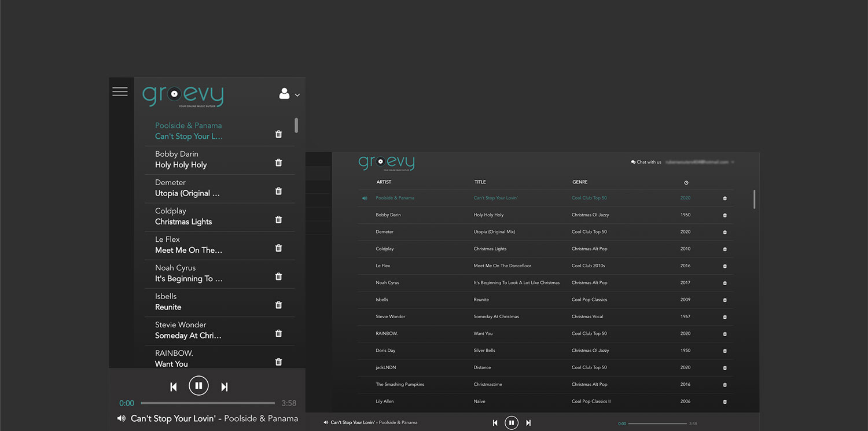Sort desktop table by year clock icon
Image resolution: width=868 pixels, height=431 pixels.
pyautogui.click(x=686, y=183)
